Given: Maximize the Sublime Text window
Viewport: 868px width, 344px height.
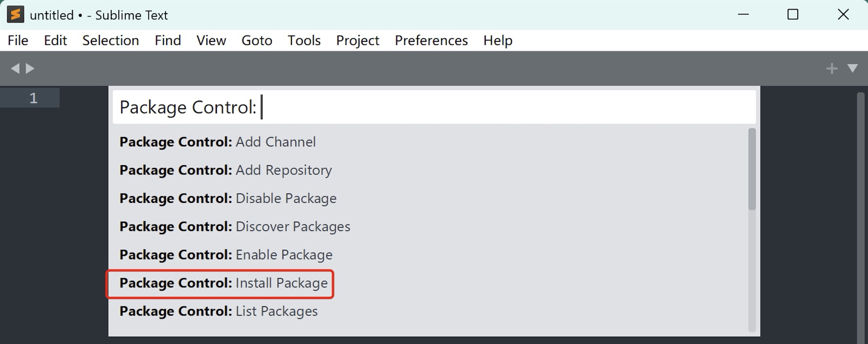Looking at the screenshot, I should click(x=793, y=15).
